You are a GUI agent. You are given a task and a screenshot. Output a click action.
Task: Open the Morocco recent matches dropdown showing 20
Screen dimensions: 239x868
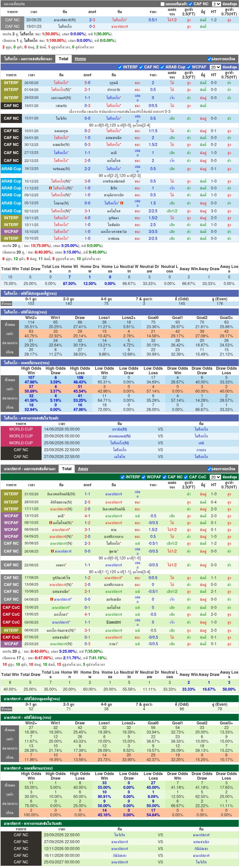point(215,67)
